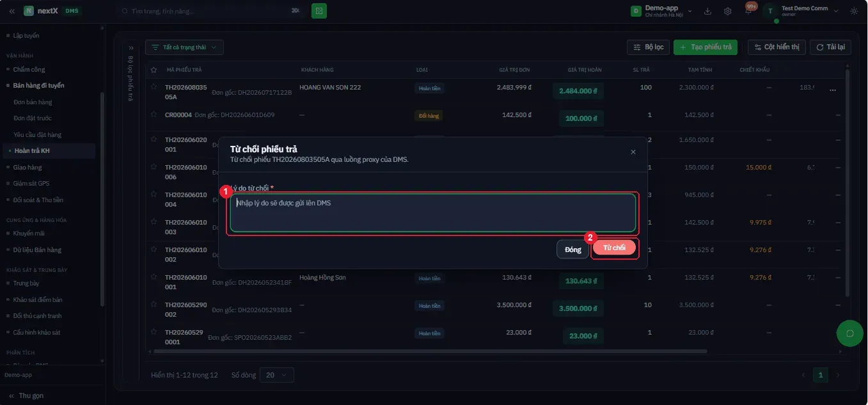This screenshot has width=868, height=405.
Task: Click the red Từ chối confirm button
Action: click(614, 248)
